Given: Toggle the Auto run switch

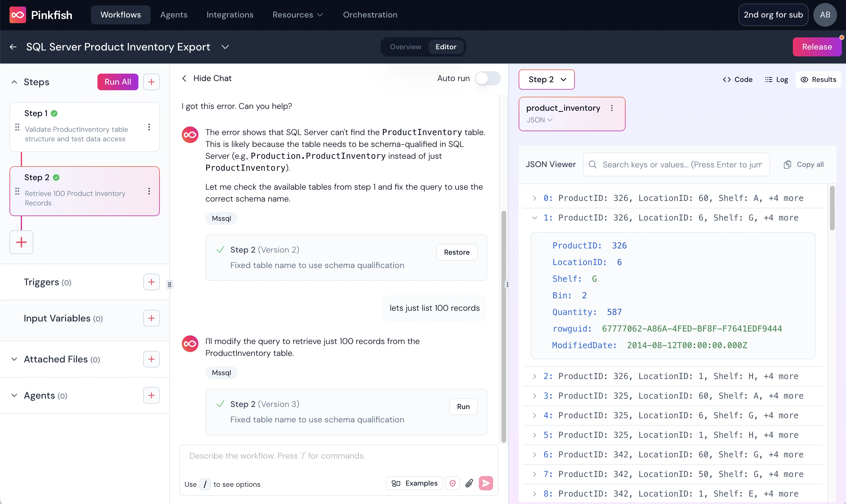Looking at the screenshot, I should point(487,78).
